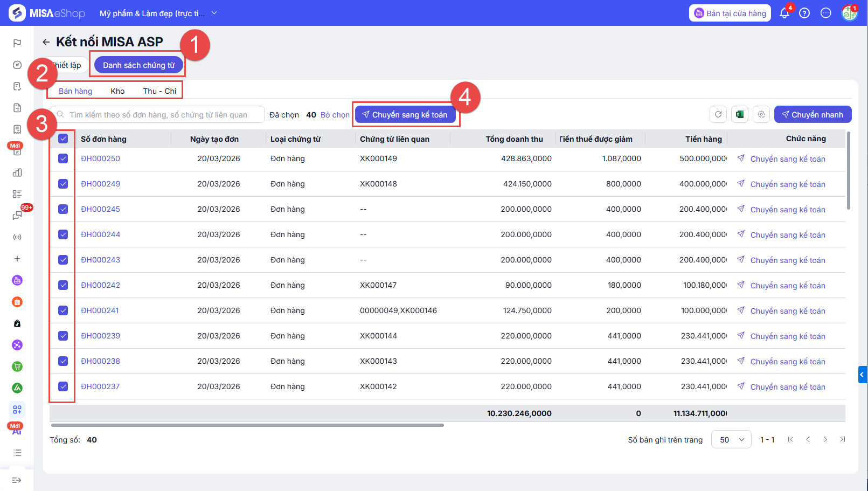The image size is (868, 491).
Task: Click the Bỏ chọn link
Action: click(x=335, y=115)
